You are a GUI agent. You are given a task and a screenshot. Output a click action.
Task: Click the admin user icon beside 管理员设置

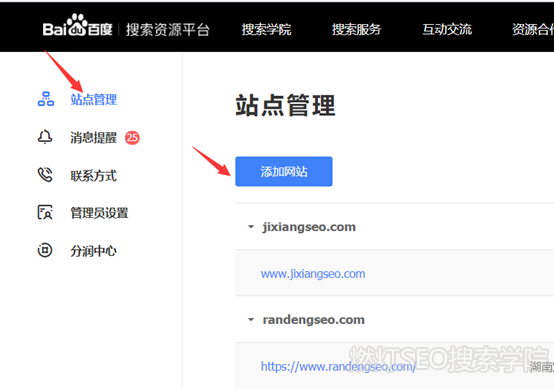tap(45, 212)
